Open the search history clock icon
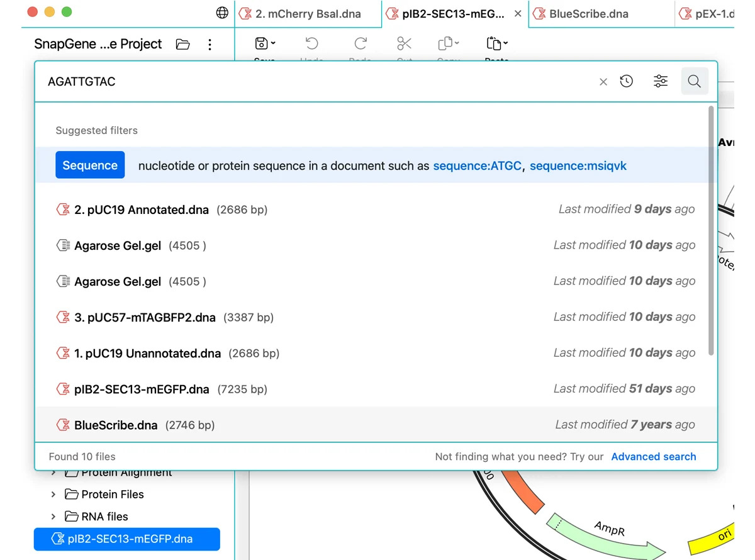Image resolution: width=755 pixels, height=560 pixels. click(x=627, y=81)
